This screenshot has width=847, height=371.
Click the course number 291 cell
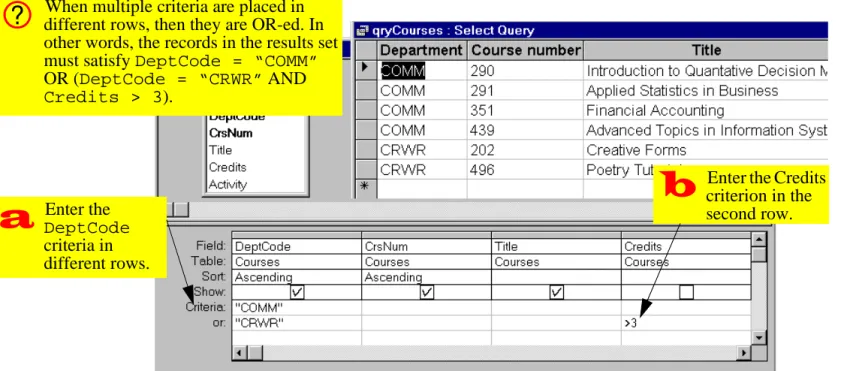[525, 90]
